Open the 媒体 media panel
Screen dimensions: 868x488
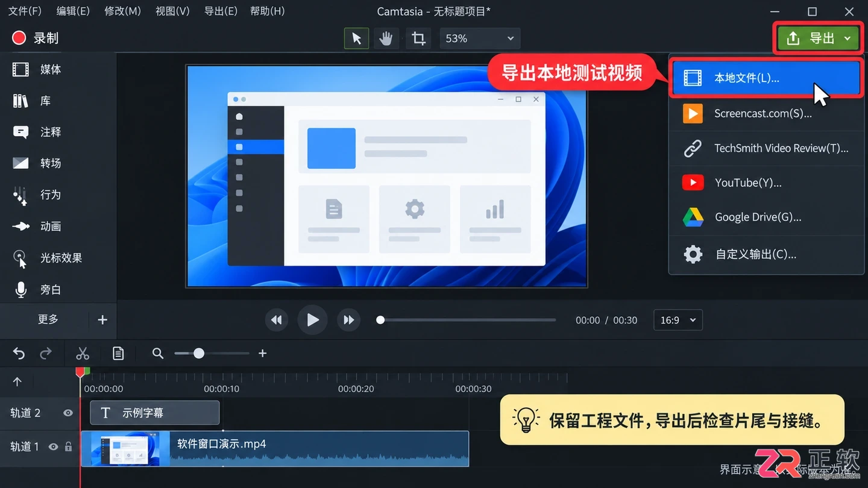(37, 69)
